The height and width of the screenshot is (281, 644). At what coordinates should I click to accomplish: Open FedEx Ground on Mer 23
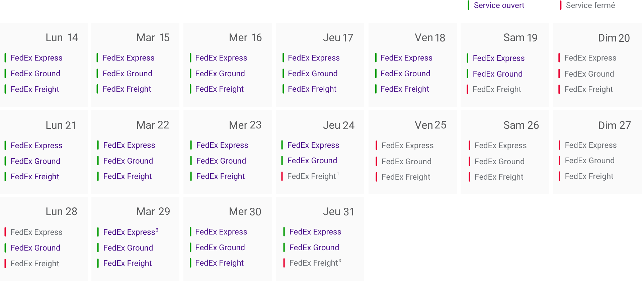click(221, 161)
